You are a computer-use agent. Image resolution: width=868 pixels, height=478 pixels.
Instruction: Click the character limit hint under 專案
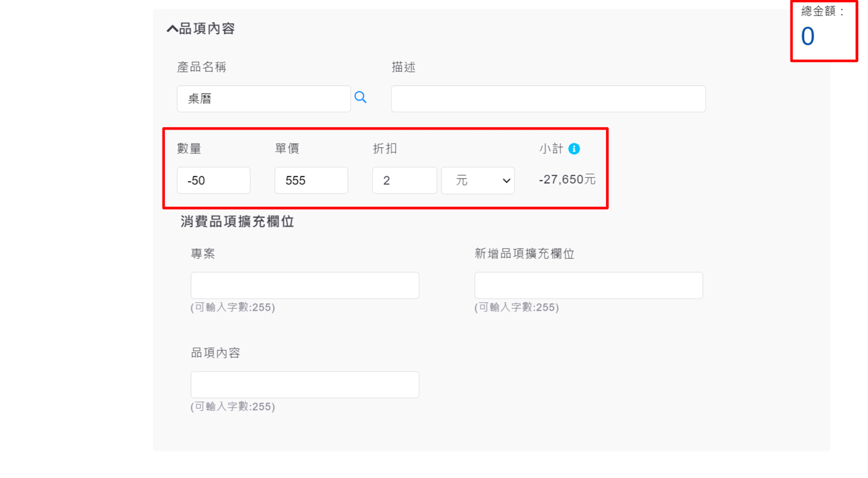coord(233,307)
